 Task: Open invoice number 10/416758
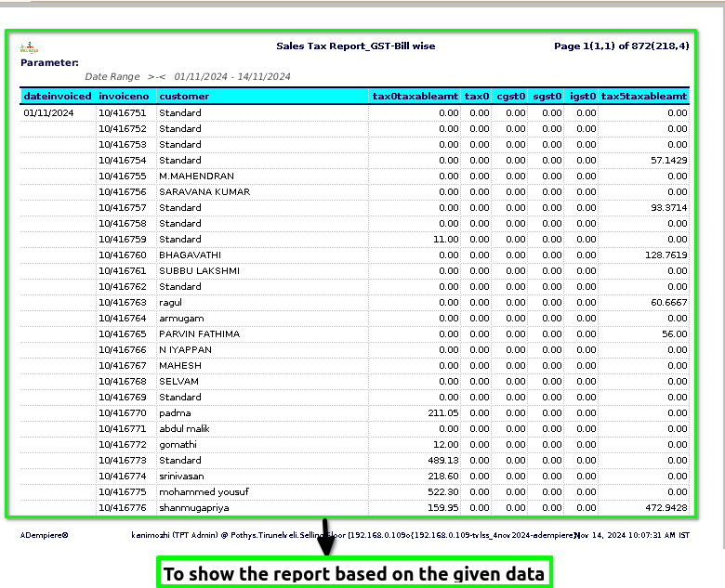[122, 223]
